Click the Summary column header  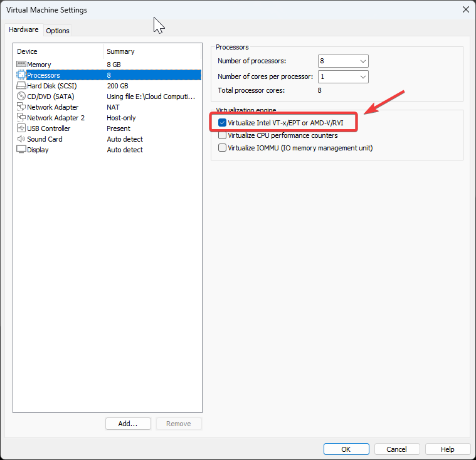coord(152,51)
